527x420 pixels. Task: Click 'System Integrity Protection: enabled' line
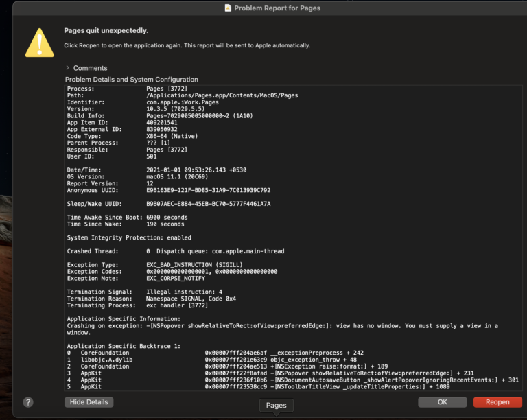129,237
